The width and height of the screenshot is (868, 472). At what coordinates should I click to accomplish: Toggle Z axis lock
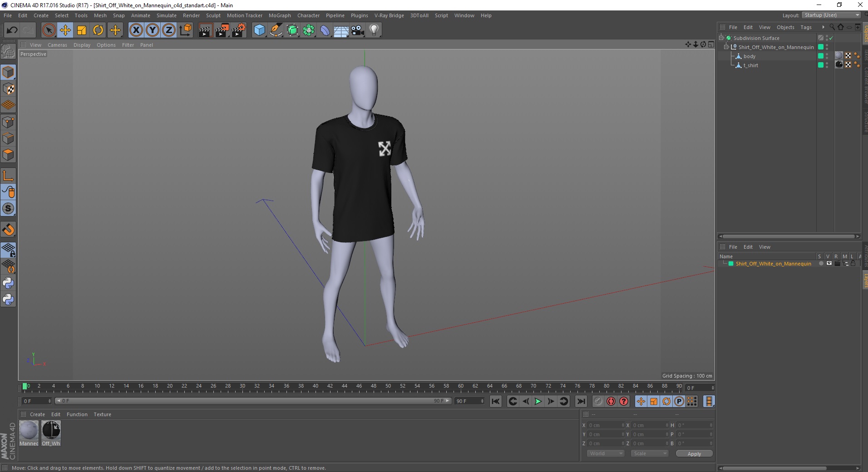point(169,30)
